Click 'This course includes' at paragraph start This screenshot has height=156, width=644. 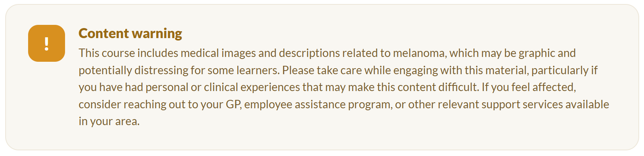coord(128,53)
